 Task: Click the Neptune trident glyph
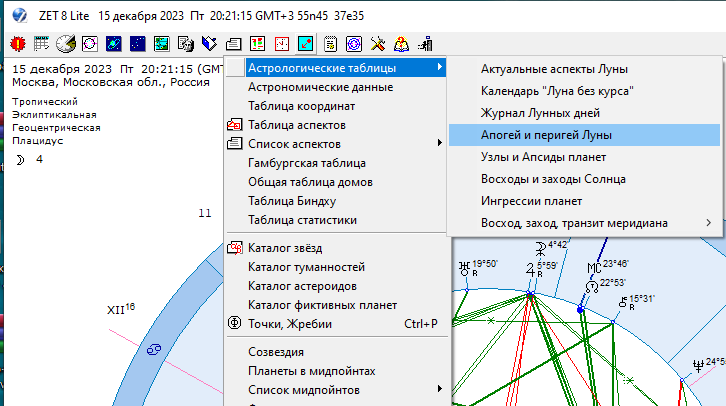pyautogui.click(x=698, y=365)
